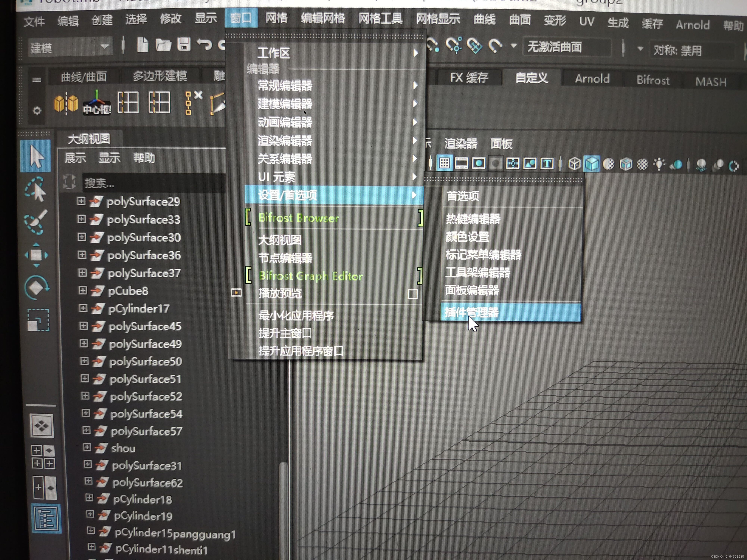Select the Rotate tool
747x560 pixels.
[x=36, y=288]
